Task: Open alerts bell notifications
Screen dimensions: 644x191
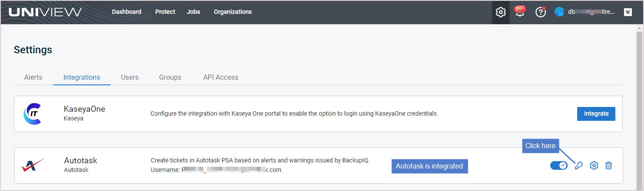Action: (x=520, y=12)
